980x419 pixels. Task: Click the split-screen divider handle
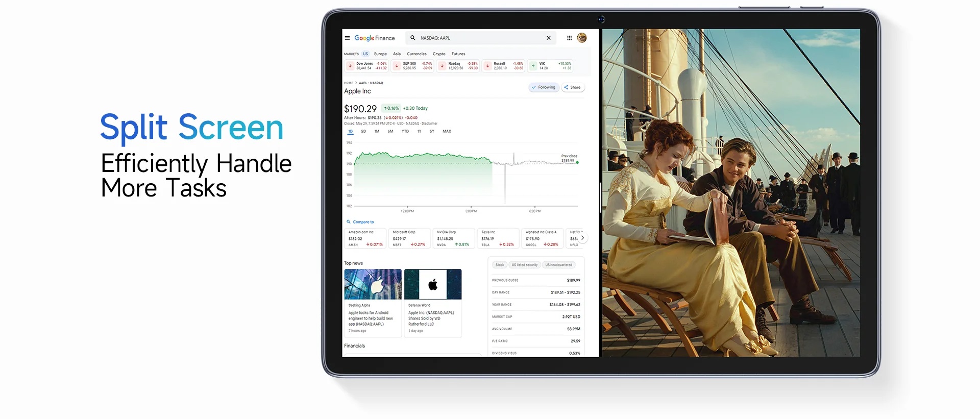(x=600, y=197)
